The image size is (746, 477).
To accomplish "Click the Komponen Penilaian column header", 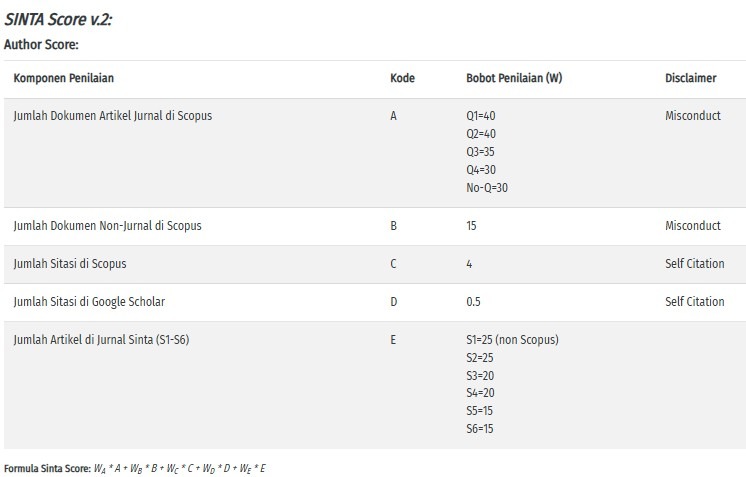I will pyautogui.click(x=64, y=78).
